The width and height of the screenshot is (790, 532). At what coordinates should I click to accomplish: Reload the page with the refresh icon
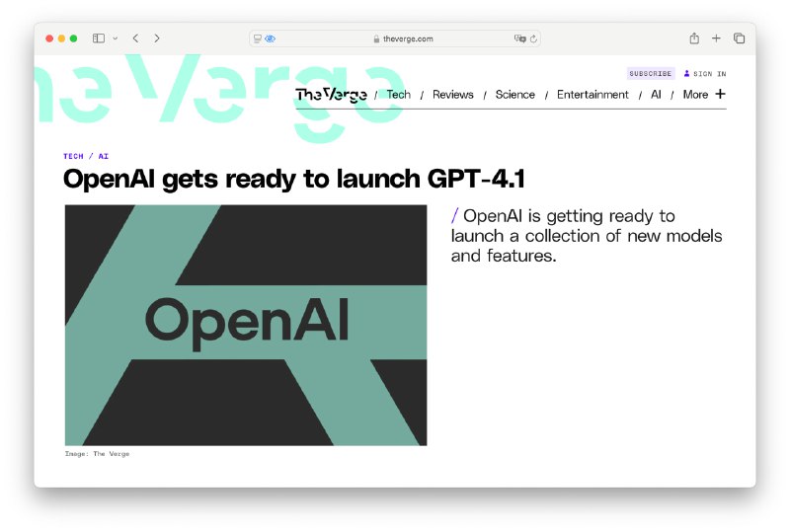tap(533, 38)
